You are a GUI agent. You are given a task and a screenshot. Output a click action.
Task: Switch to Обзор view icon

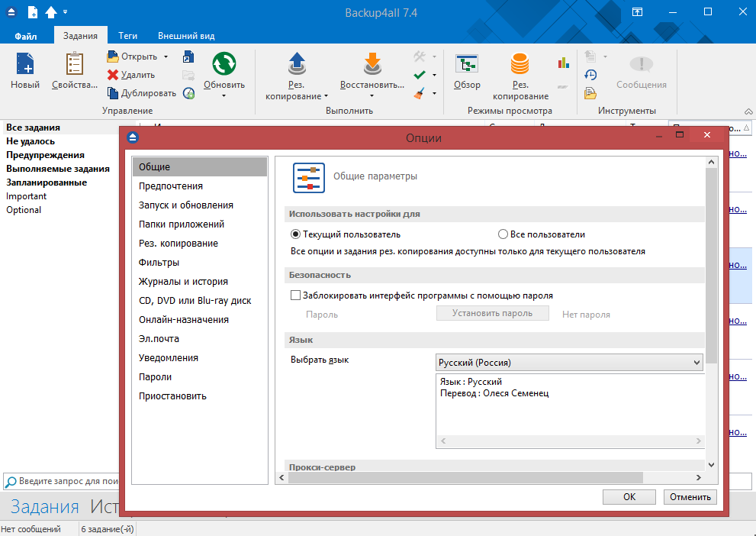point(467,63)
